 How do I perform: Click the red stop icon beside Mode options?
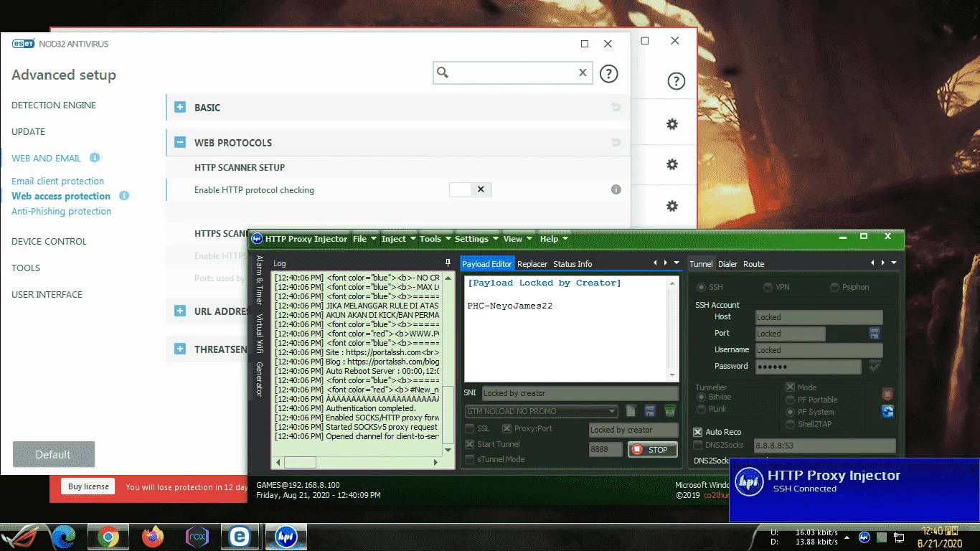tap(887, 395)
